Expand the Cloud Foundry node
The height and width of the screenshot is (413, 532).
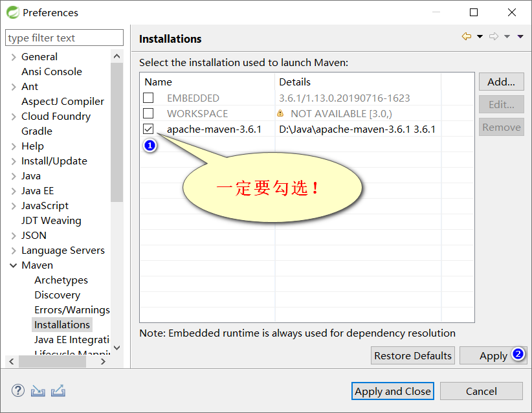[14, 117]
